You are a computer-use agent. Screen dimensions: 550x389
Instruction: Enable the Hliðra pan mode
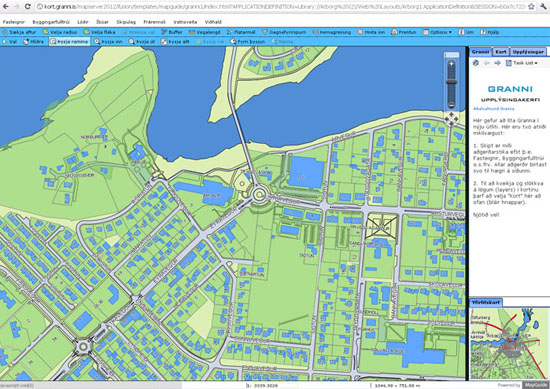coord(34,41)
